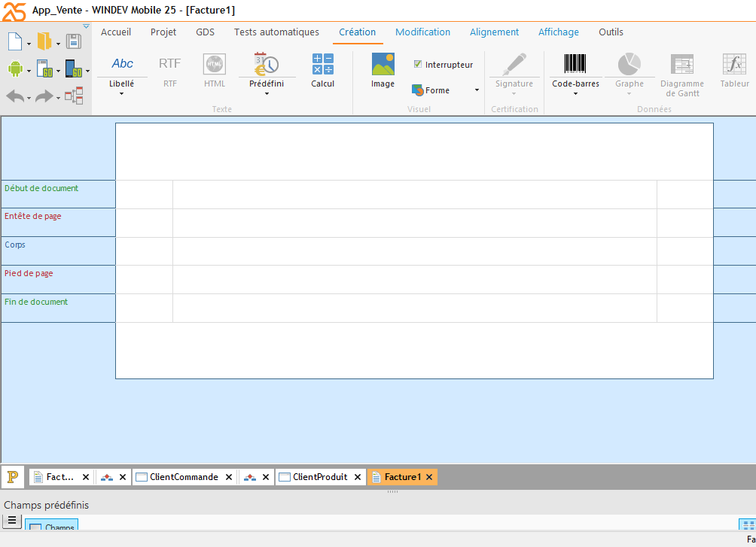
Task: Close the ClientProduit document tab
Action: click(x=358, y=477)
